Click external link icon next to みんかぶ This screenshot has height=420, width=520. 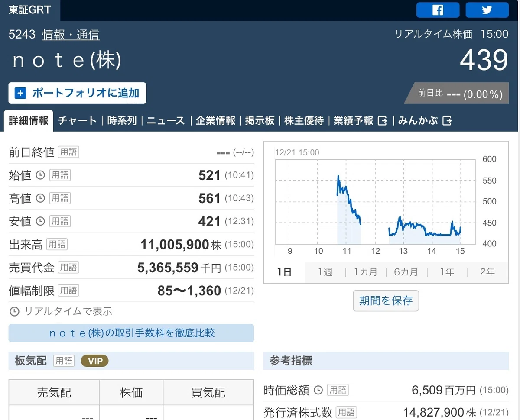pyautogui.click(x=447, y=121)
